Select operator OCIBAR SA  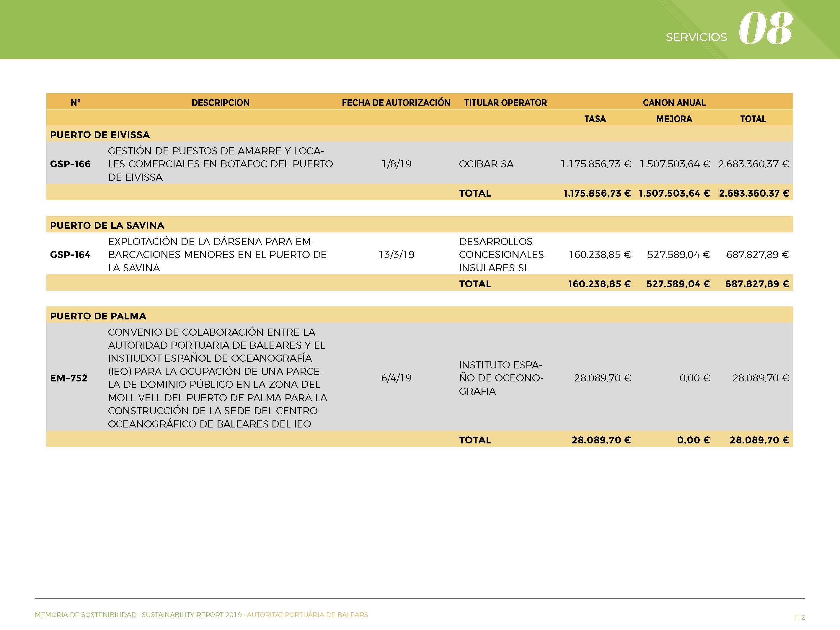486,164
